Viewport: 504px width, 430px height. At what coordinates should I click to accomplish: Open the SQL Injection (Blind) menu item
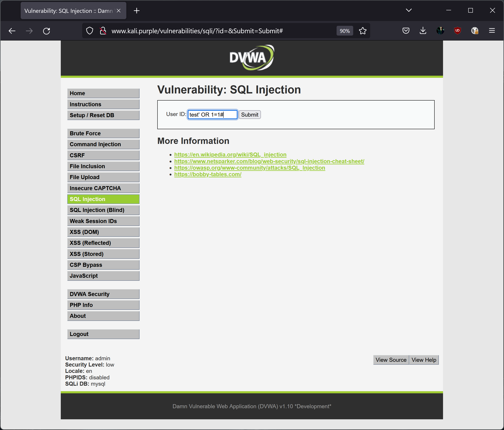tap(103, 210)
